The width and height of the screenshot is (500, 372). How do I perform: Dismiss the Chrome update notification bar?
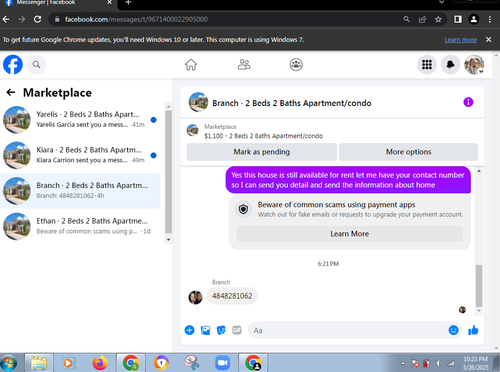coord(488,40)
